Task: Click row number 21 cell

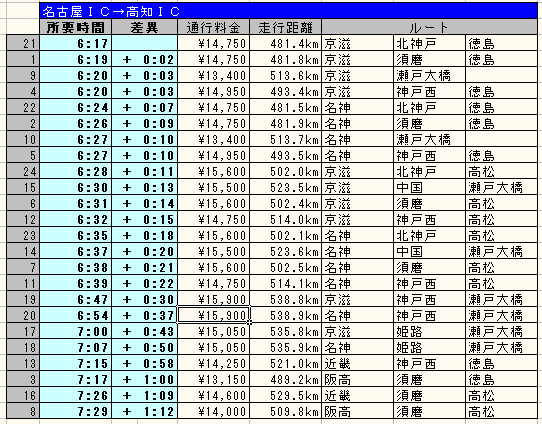Action: [23, 44]
